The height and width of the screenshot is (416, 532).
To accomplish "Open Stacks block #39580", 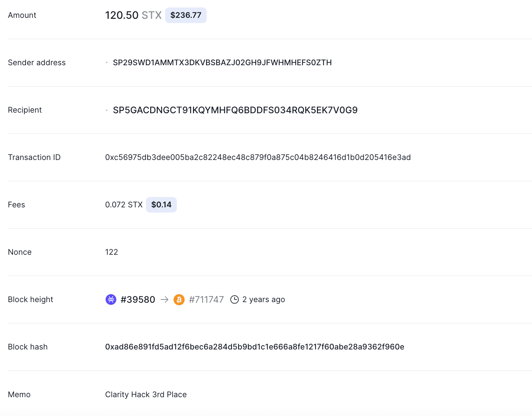I will [x=138, y=300].
